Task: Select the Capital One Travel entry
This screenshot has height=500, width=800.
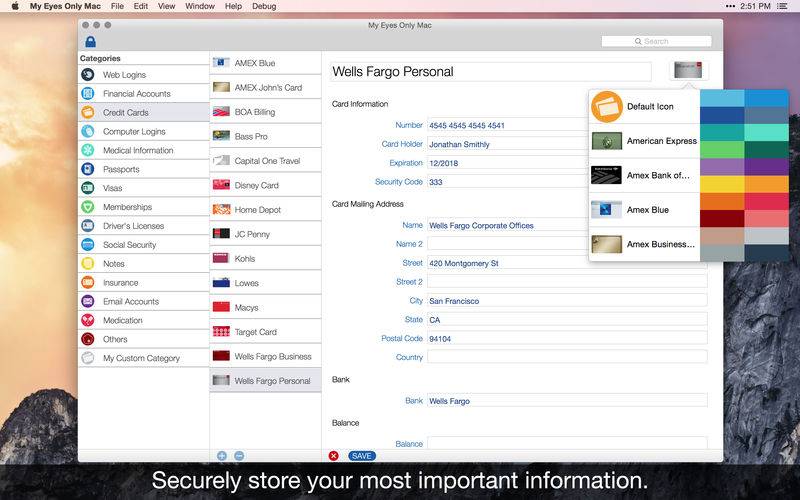Action: point(265,161)
